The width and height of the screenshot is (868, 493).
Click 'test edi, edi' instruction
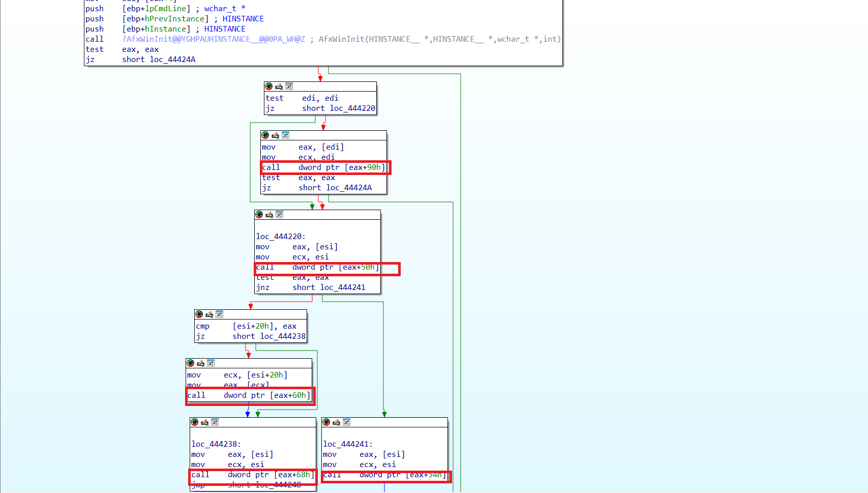click(302, 98)
